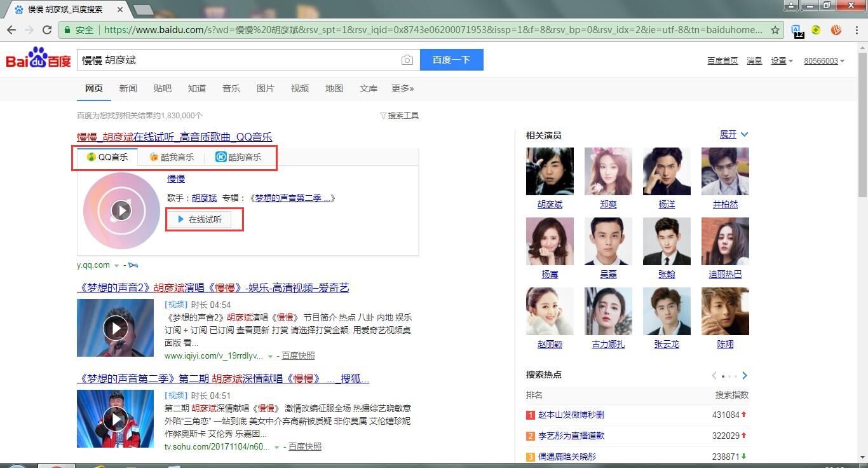Viewport: 868px width, 468px height.
Task: Click the browser back navigation arrow
Action: pyautogui.click(x=11, y=30)
